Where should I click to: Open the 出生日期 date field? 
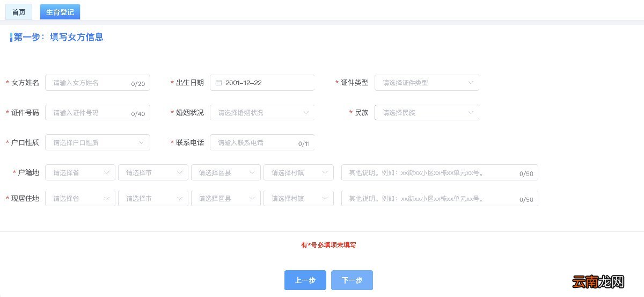[262, 83]
